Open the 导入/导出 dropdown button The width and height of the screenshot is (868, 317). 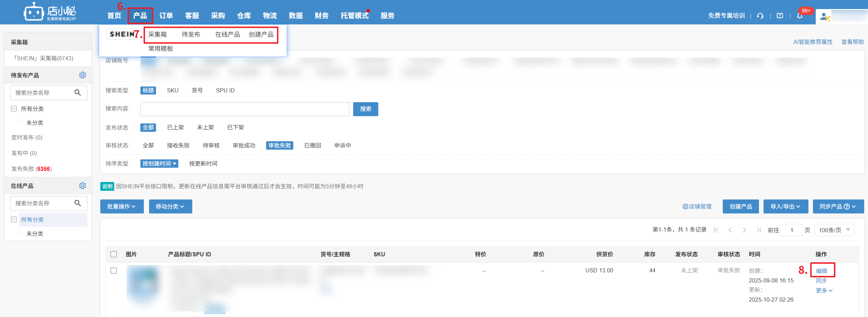point(785,206)
